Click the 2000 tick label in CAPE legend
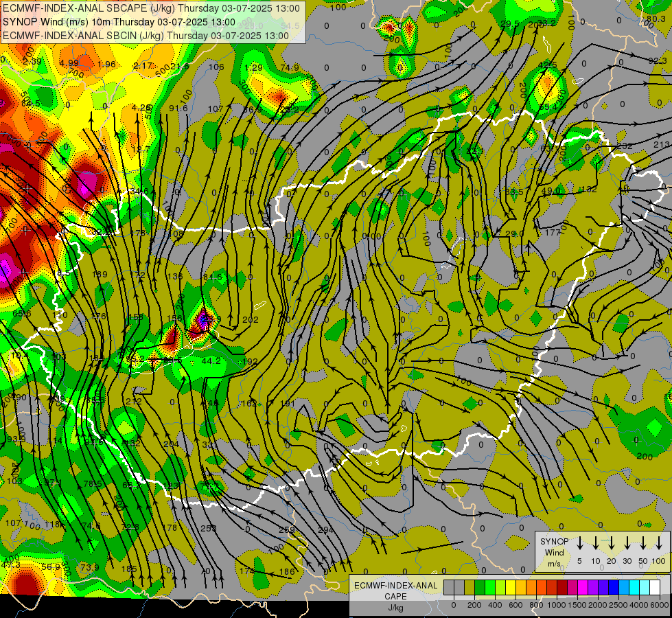This screenshot has height=618, width=672. (598, 605)
